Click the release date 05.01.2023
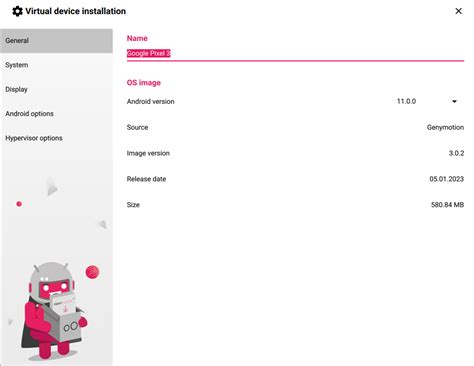The width and height of the screenshot is (474, 366). [446, 179]
